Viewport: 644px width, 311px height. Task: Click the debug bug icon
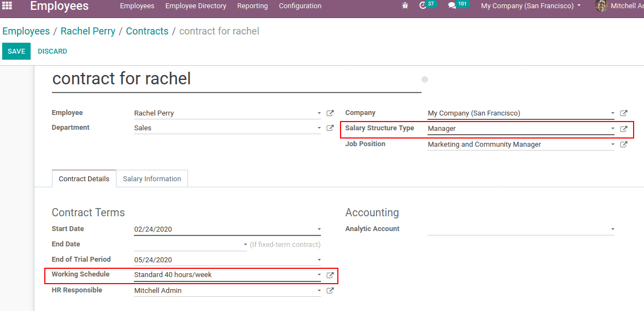(406, 6)
